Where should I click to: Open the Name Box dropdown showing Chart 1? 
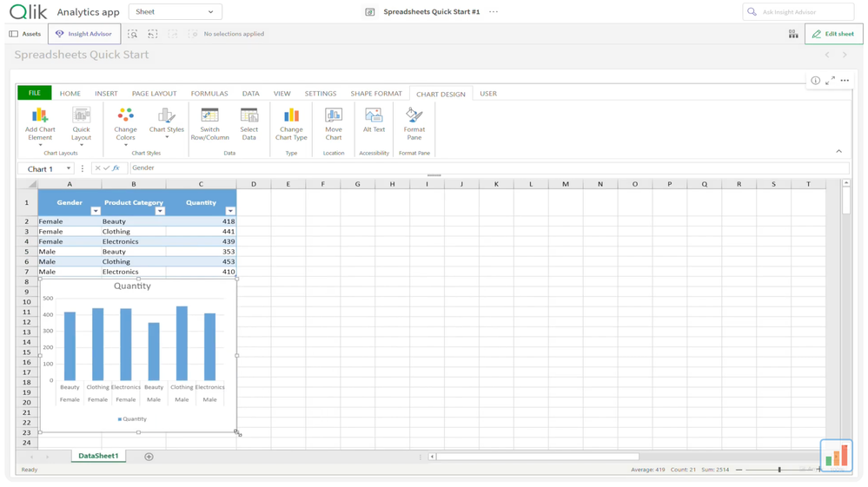(x=69, y=168)
